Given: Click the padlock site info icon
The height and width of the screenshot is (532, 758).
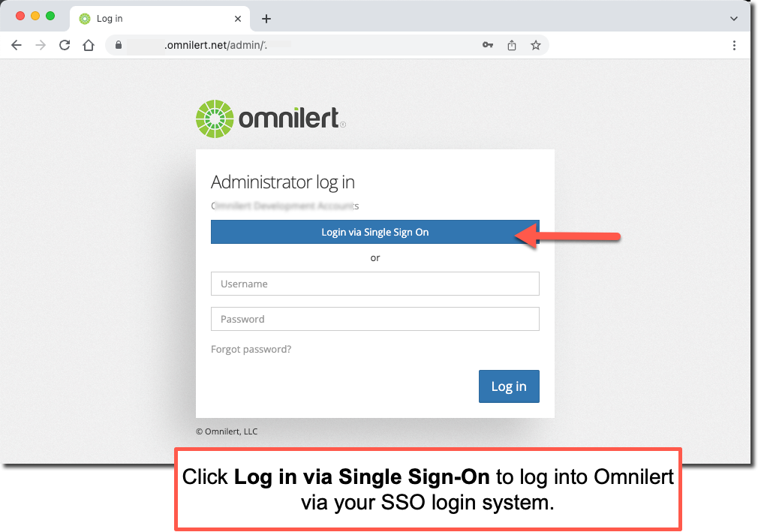Looking at the screenshot, I should click(x=119, y=46).
